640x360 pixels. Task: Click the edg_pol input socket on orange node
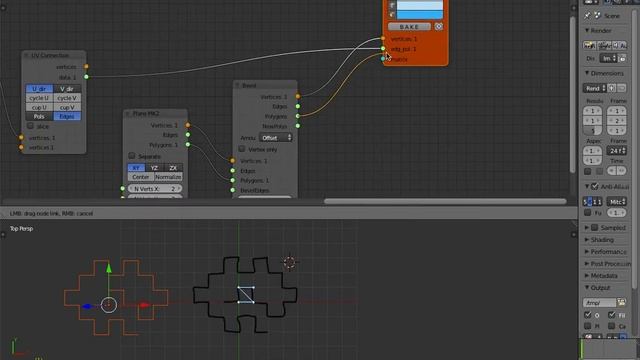(x=383, y=49)
